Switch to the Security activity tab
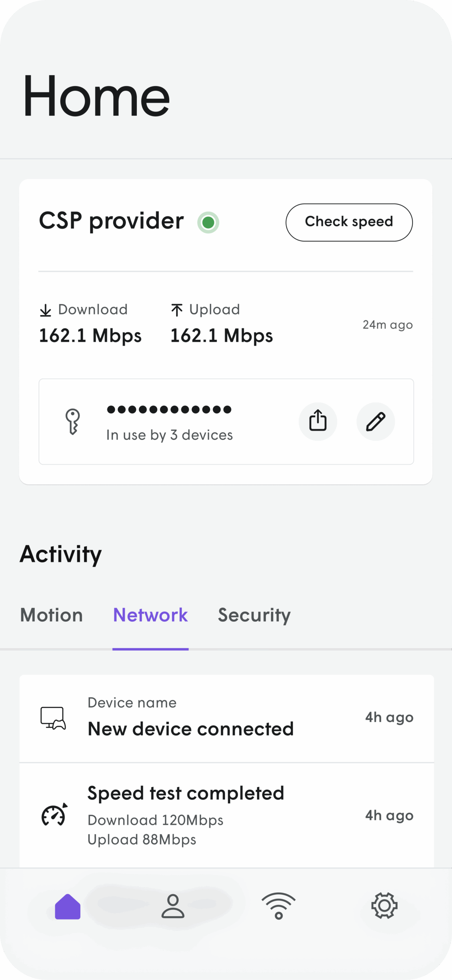The width and height of the screenshot is (452, 980). [x=254, y=615]
